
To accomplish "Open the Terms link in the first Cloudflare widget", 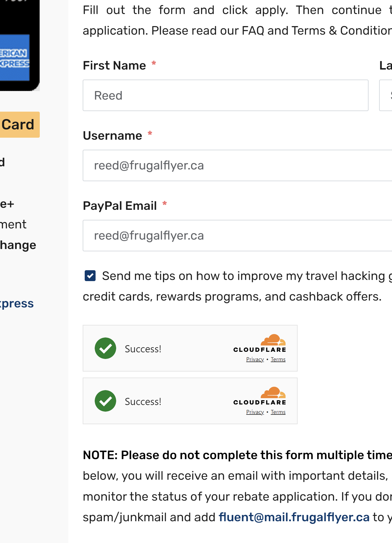I will coord(278,359).
